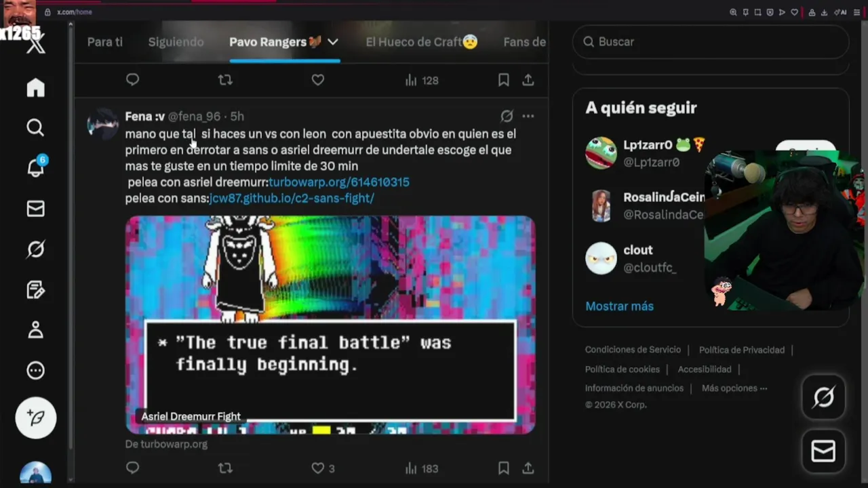Switch to Siguiendo tab

point(176,42)
